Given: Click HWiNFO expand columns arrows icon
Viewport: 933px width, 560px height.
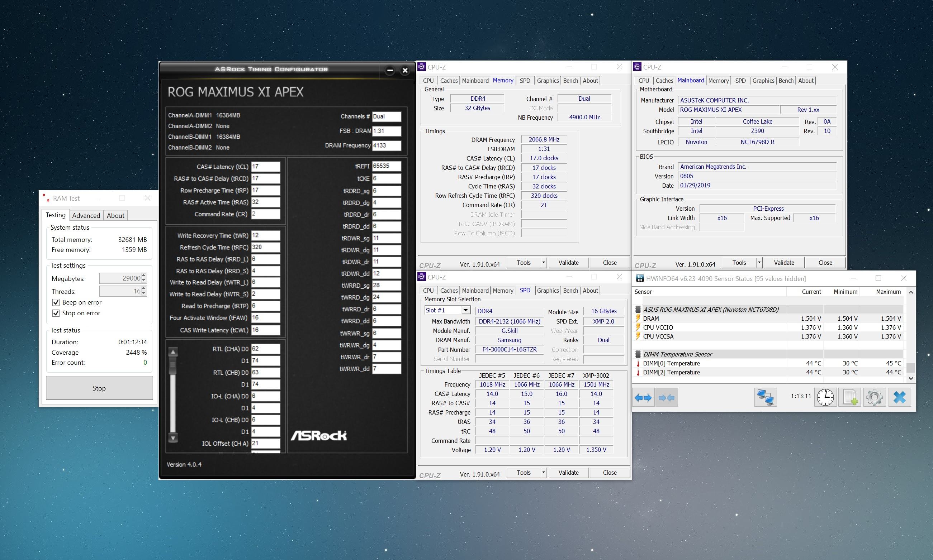Looking at the screenshot, I should tap(643, 397).
